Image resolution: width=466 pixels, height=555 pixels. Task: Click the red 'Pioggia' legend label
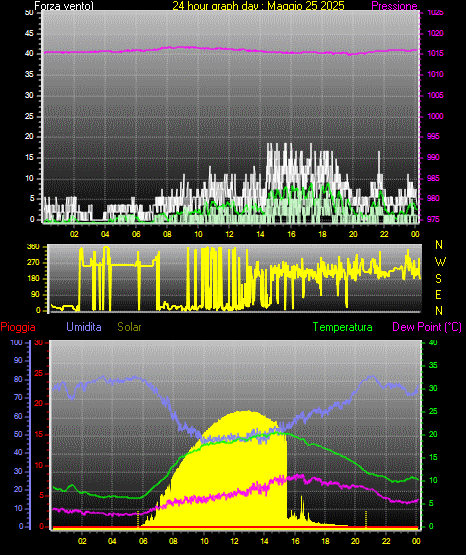click(x=18, y=327)
